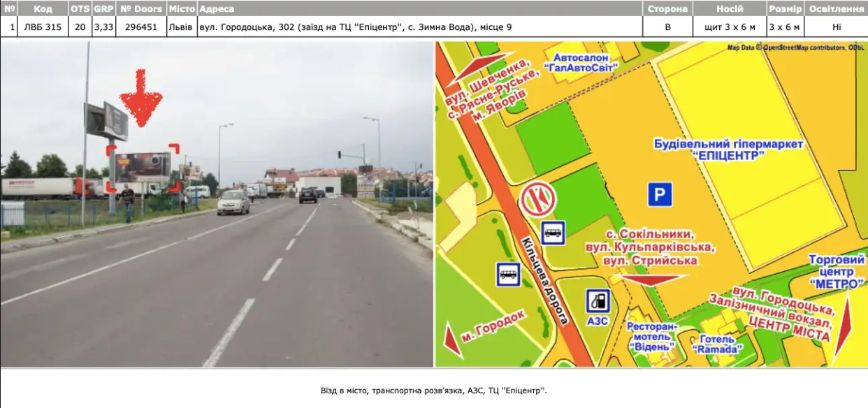868x408 pixels.
Task: Click the № Doors column header
Action: pyautogui.click(x=141, y=9)
